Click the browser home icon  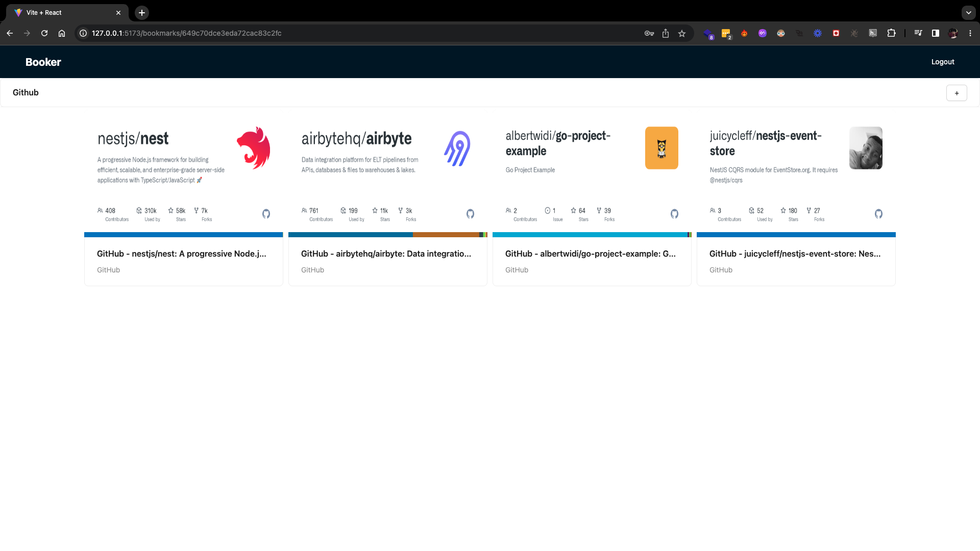point(62,33)
